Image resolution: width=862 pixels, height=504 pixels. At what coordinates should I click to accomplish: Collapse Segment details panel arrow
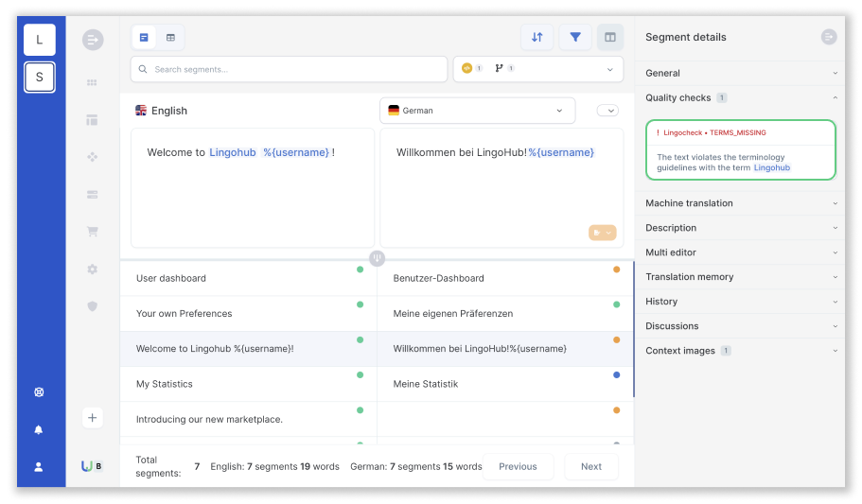tap(829, 37)
